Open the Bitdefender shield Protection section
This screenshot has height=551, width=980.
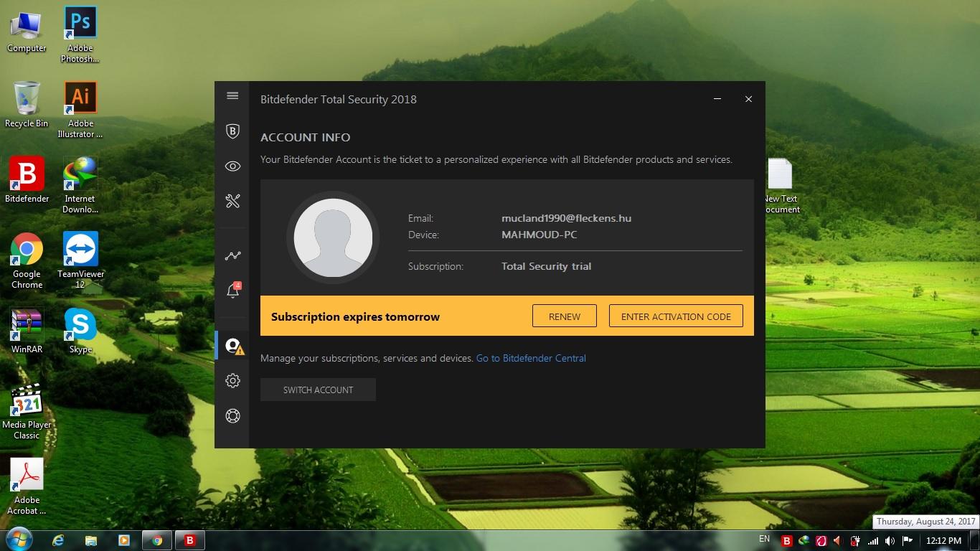[x=232, y=131]
